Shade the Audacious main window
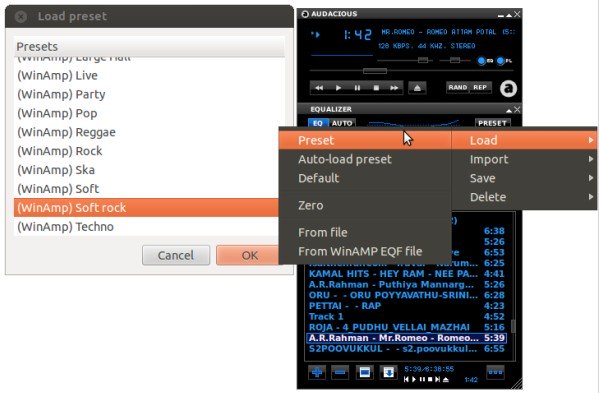599x393 pixels. [x=509, y=15]
